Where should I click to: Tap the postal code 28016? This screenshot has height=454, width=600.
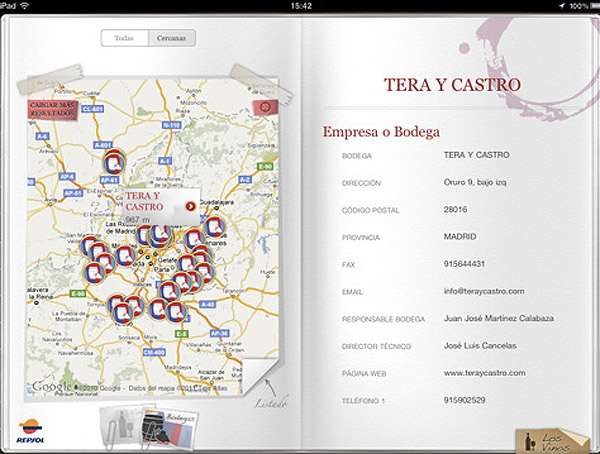(455, 210)
